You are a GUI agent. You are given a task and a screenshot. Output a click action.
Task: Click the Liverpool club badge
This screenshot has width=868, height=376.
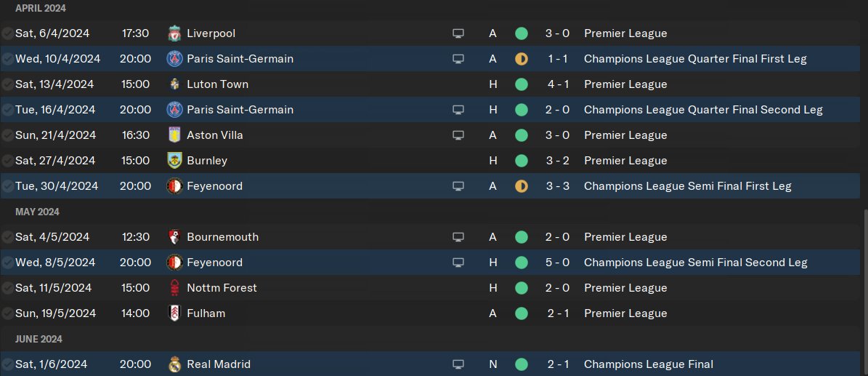[174, 33]
